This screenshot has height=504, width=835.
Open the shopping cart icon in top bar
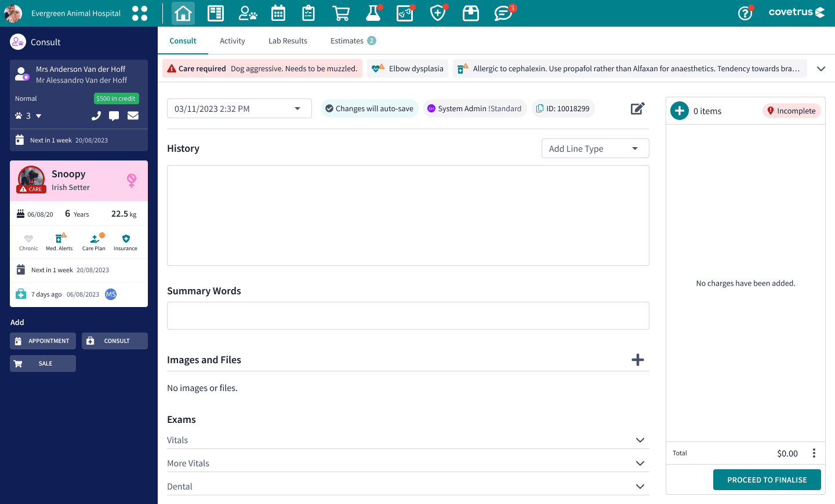click(341, 13)
